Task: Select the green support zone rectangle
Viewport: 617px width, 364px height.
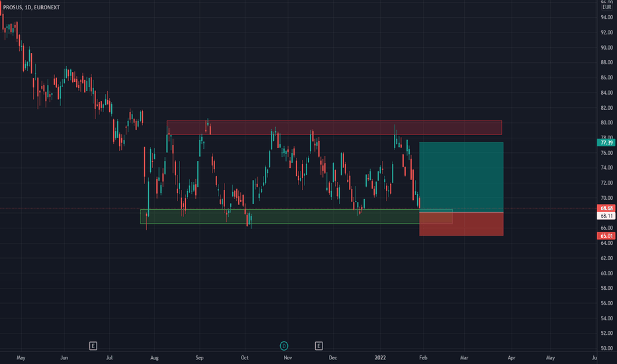Action: 297,216
